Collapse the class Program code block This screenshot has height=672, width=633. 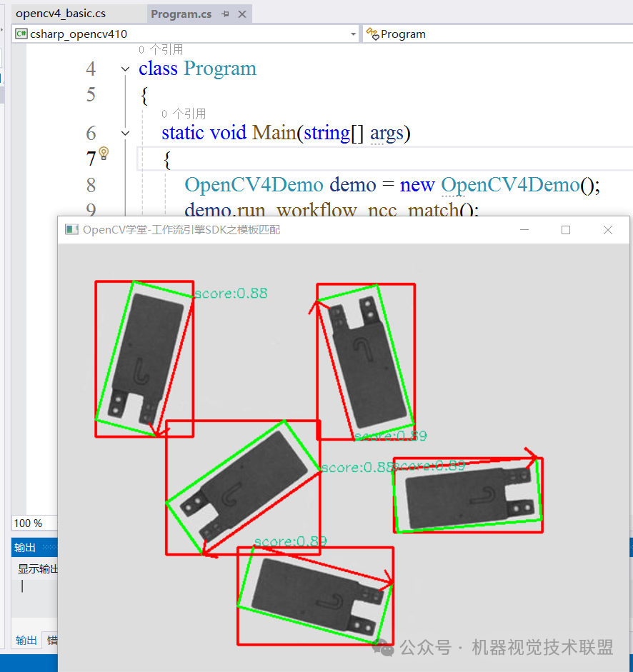pos(125,69)
